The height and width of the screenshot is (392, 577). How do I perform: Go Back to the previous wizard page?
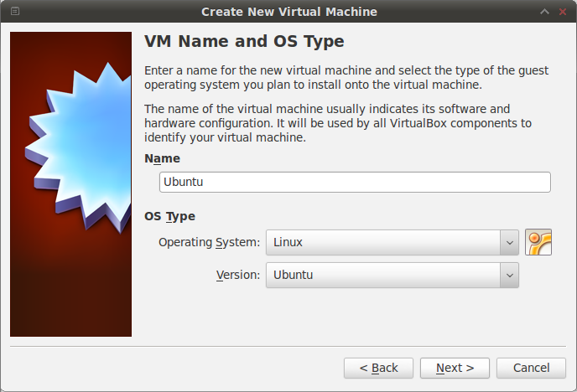(378, 368)
